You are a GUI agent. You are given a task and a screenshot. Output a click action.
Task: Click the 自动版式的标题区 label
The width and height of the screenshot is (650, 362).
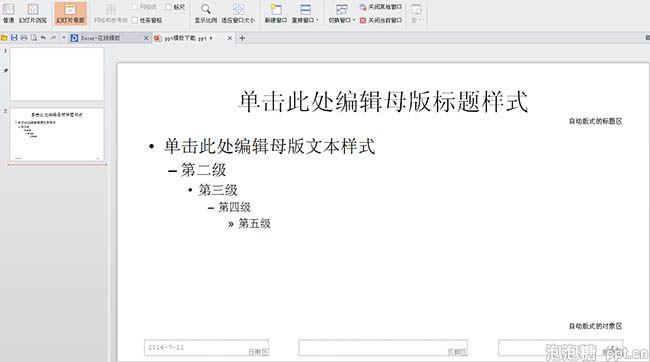pos(595,121)
